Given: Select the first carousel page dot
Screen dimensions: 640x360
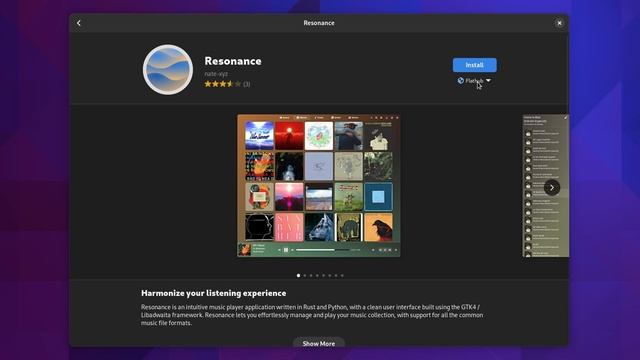Looking at the screenshot, I should tap(298, 276).
